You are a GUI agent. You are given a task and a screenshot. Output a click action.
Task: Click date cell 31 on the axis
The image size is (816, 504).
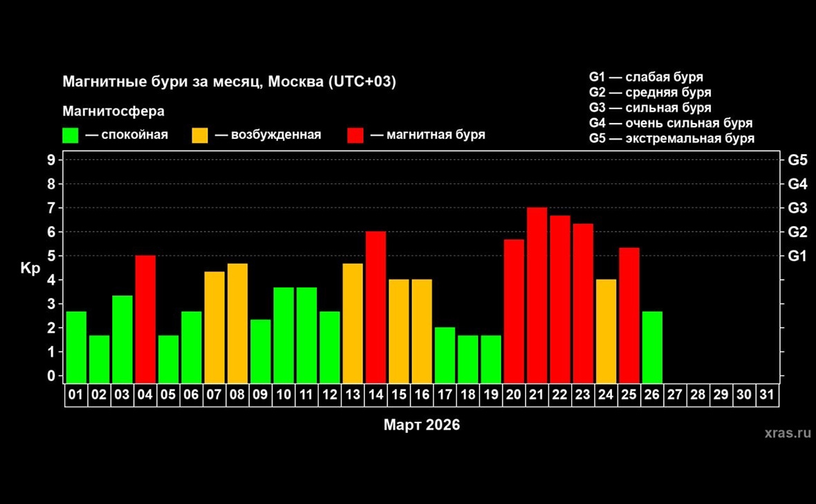767,395
